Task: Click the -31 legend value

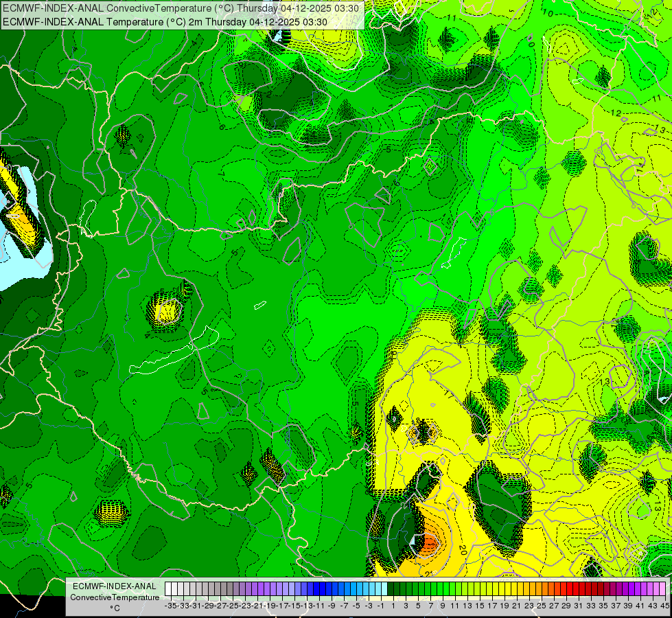Action: (196, 606)
